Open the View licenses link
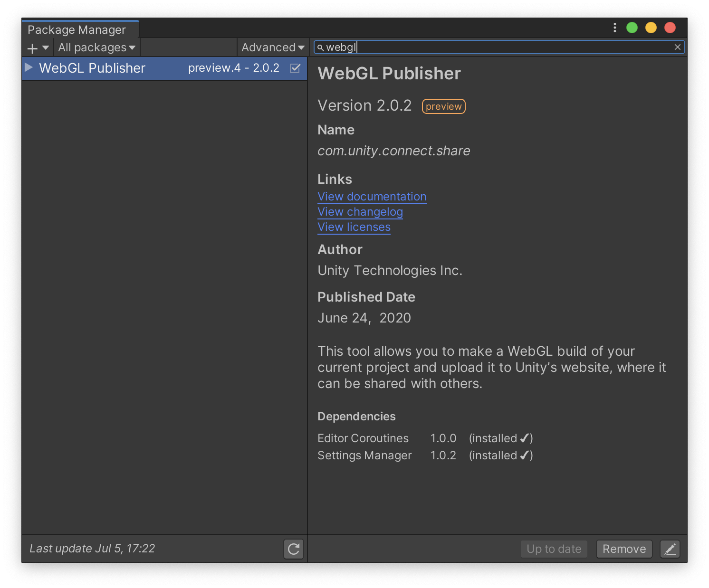The width and height of the screenshot is (709, 588). 354,227
